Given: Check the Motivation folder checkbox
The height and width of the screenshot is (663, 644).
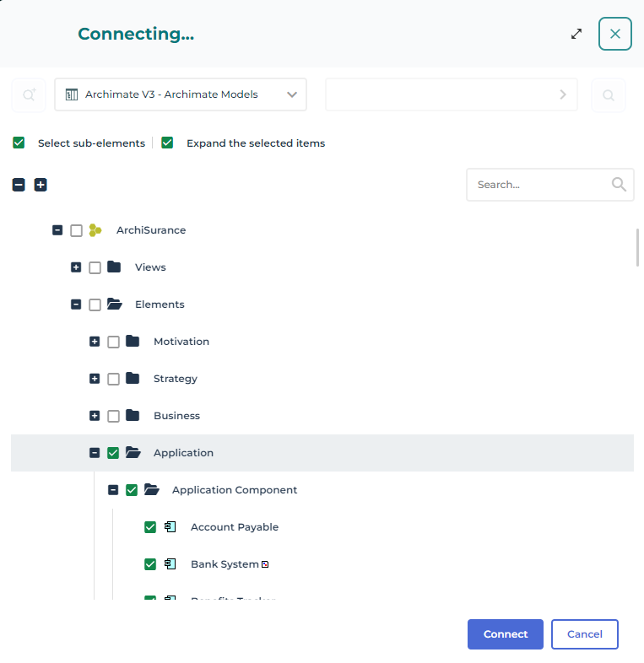Looking at the screenshot, I should (113, 342).
